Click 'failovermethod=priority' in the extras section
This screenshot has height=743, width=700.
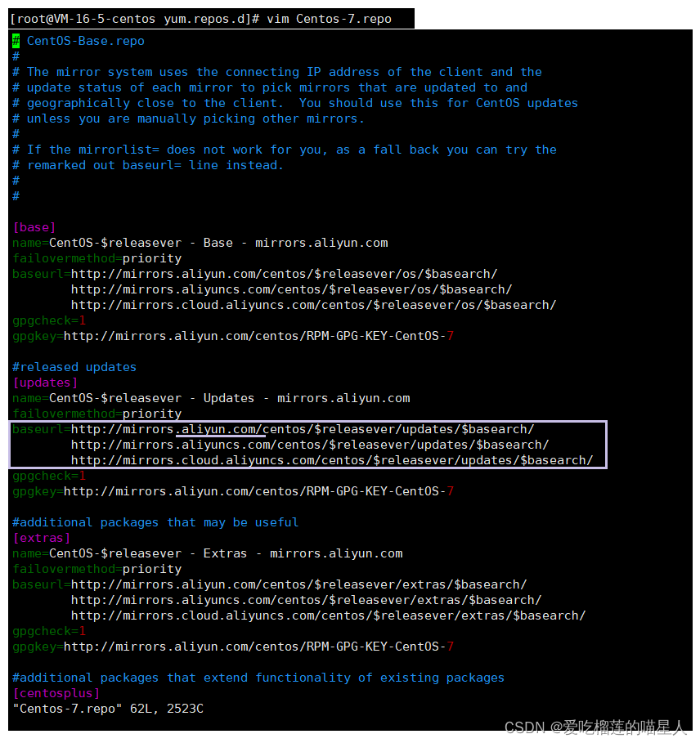(x=96, y=570)
